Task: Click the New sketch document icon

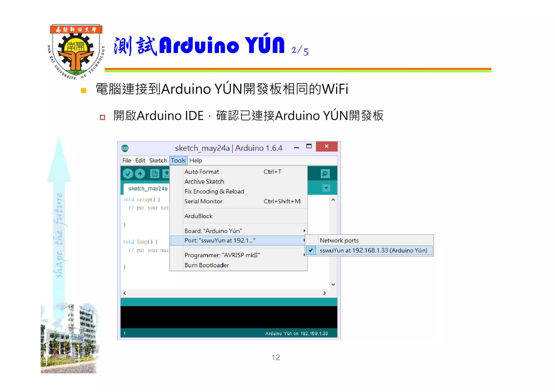Action: (x=154, y=174)
